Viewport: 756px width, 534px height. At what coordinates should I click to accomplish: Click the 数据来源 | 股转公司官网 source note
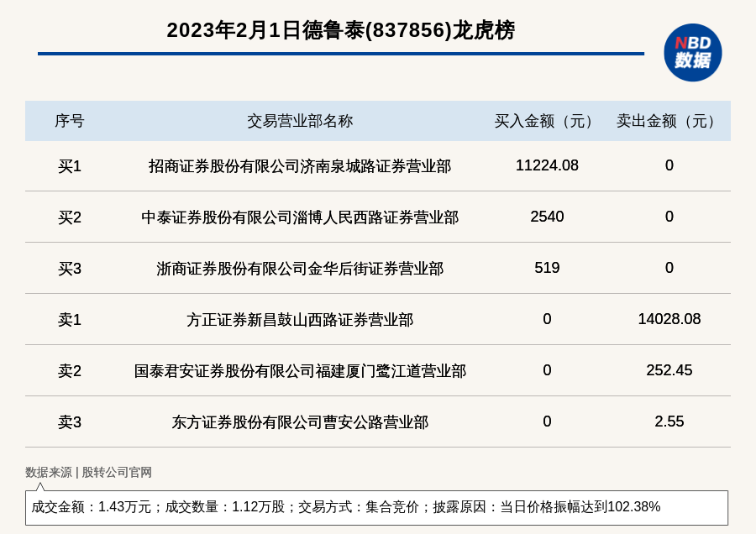tap(88, 473)
